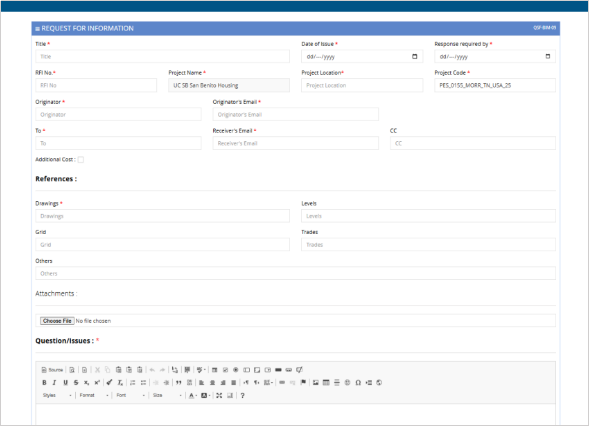Image resolution: width=590 pixels, height=426 pixels.
Task: Insert block quote in editor
Action: (179, 382)
